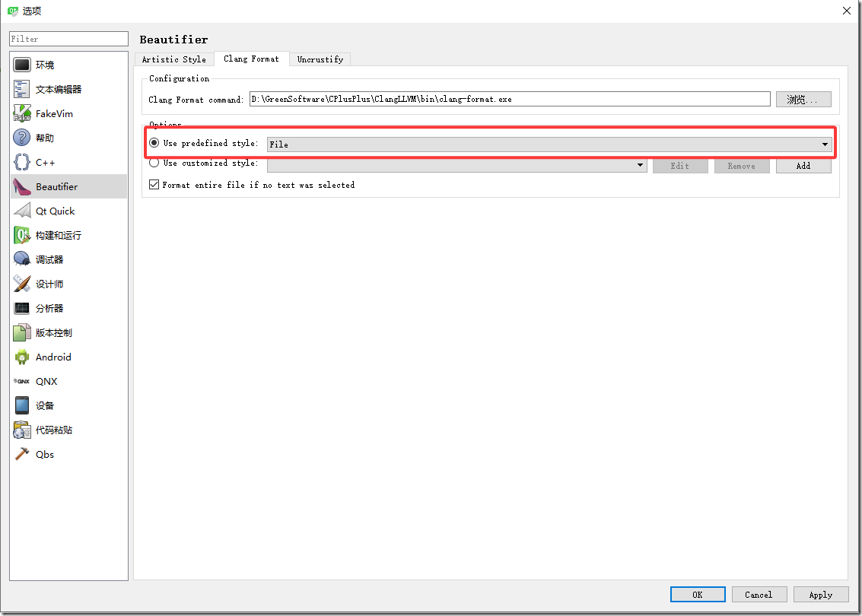This screenshot has width=862, height=616.
Task: Select the Qbs hammer icon
Action: click(22, 454)
